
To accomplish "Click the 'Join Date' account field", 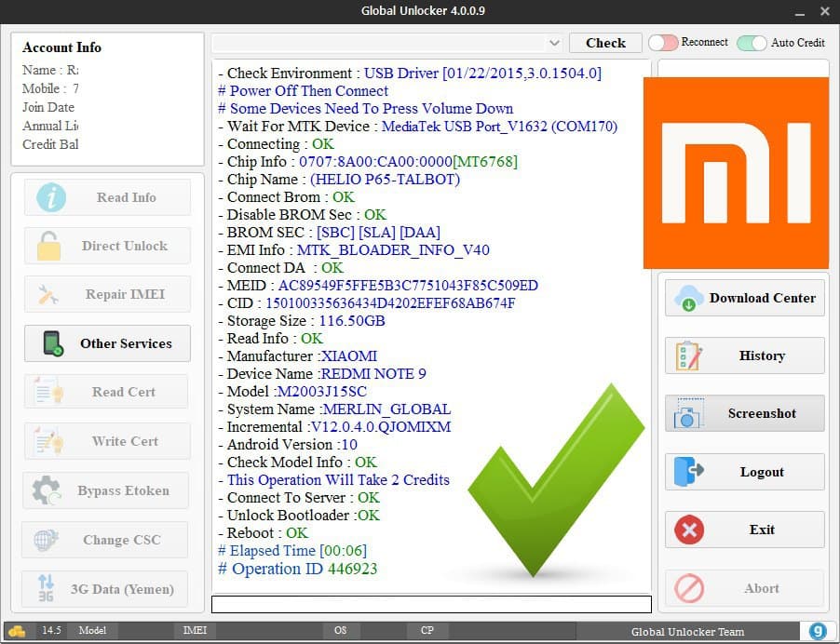I will point(48,108).
